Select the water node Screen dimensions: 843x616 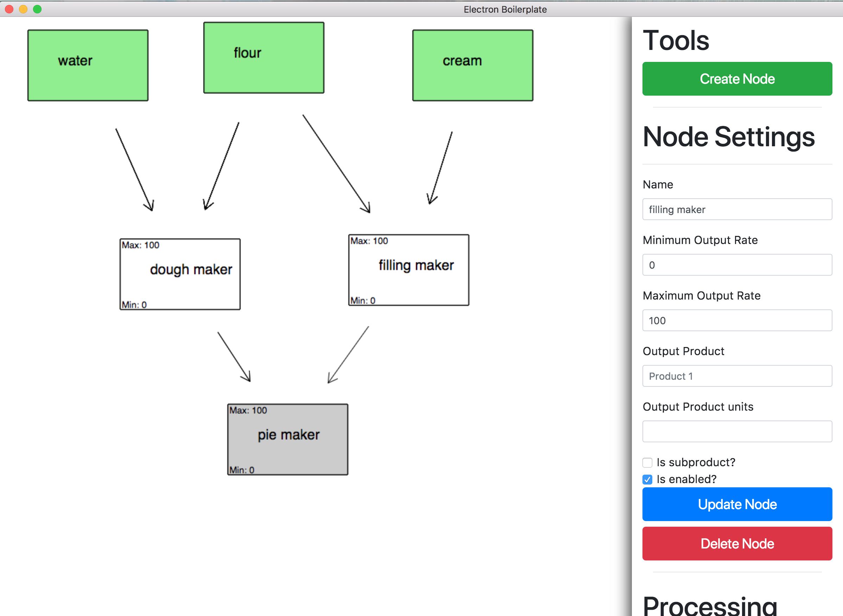coord(88,65)
